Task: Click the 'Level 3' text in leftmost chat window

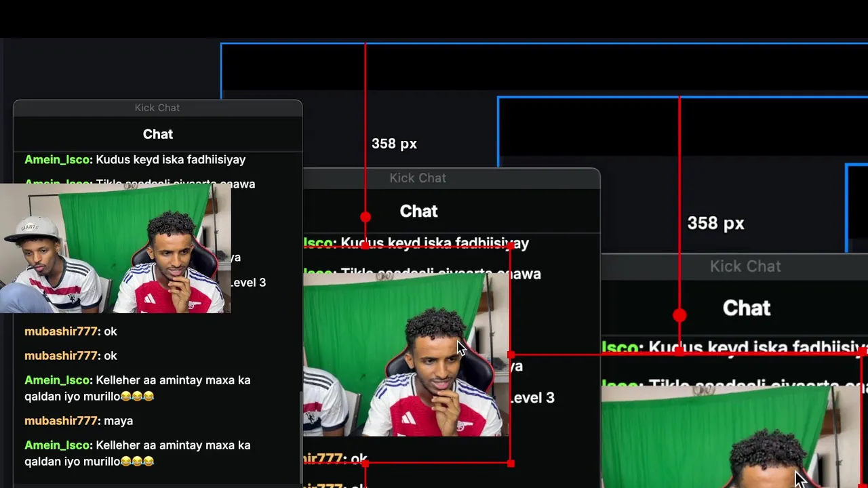Action: 248,283
